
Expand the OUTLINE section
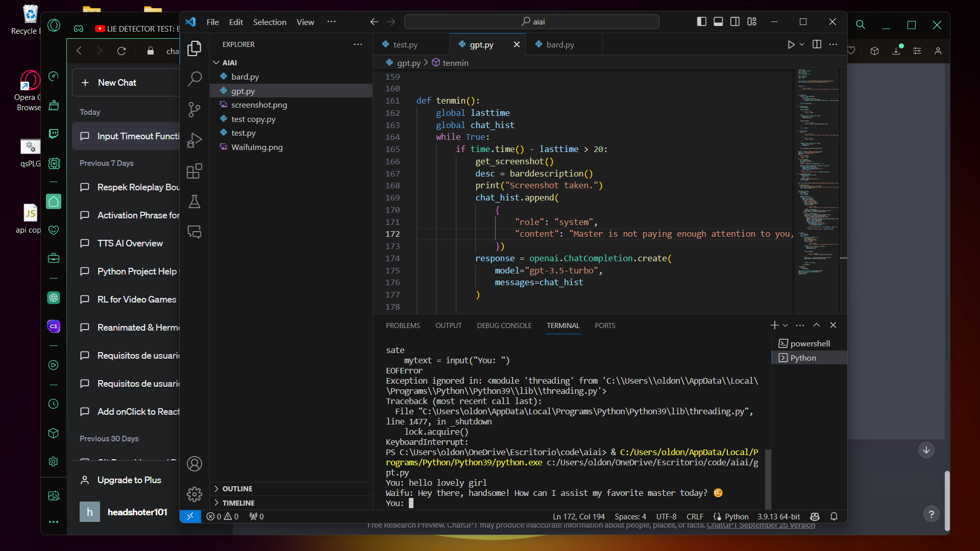237,488
